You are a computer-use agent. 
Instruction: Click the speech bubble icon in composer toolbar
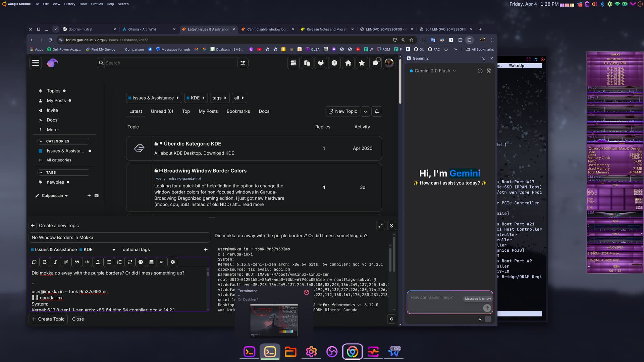point(34,262)
